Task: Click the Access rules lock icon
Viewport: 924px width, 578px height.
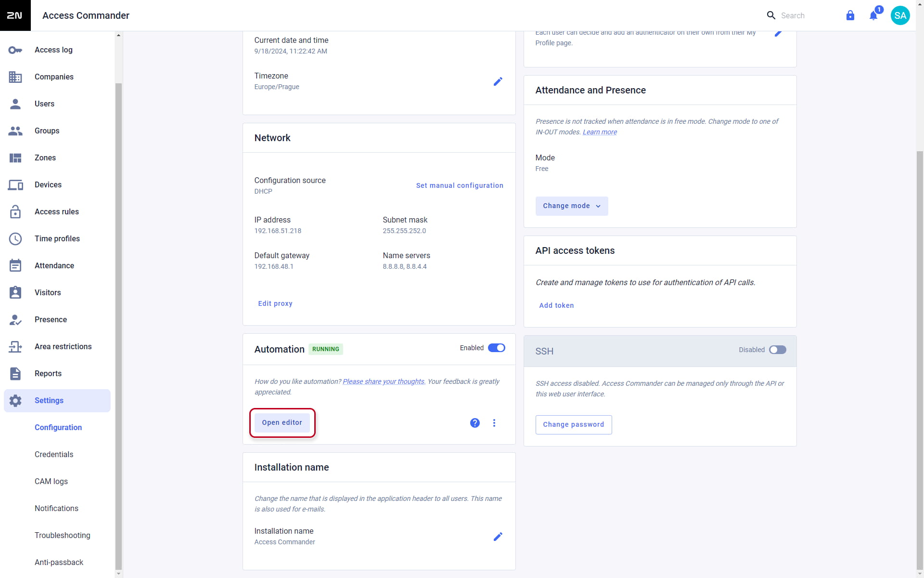Action: [x=15, y=212]
